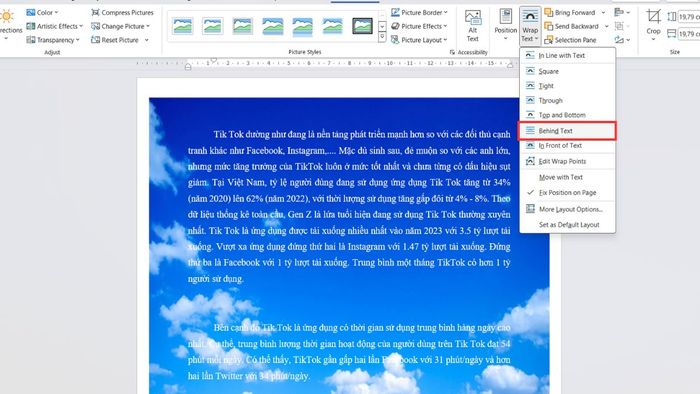Apply the third picture style thumbnail
The image size is (700, 394).
click(242, 26)
